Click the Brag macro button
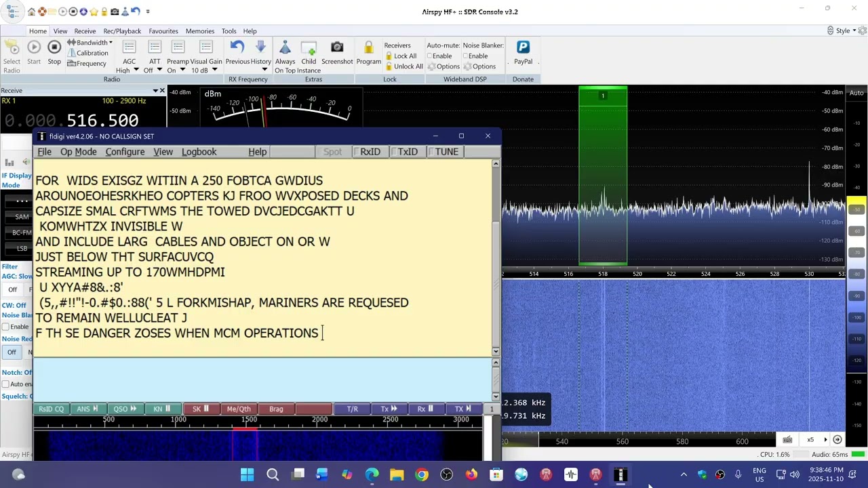Viewport: 868px width, 488px height. (x=276, y=409)
